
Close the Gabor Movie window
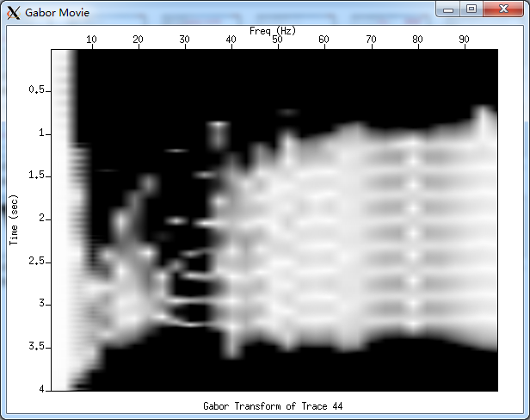(503, 9)
